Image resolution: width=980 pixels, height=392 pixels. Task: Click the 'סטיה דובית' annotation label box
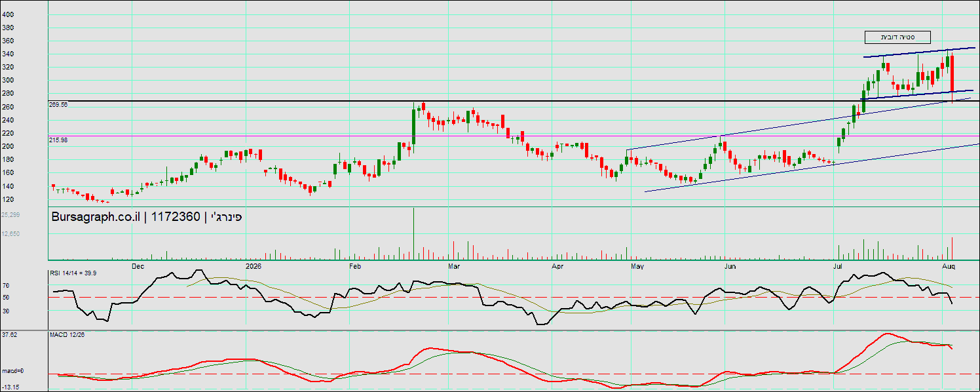pyautogui.click(x=897, y=37)
